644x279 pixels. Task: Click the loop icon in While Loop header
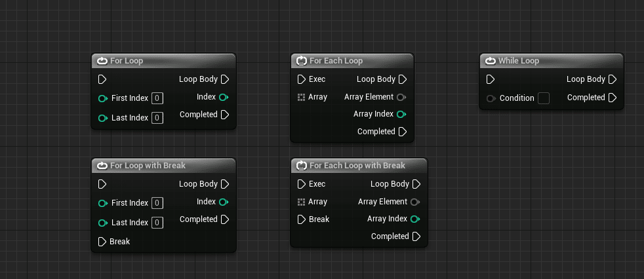491,61
